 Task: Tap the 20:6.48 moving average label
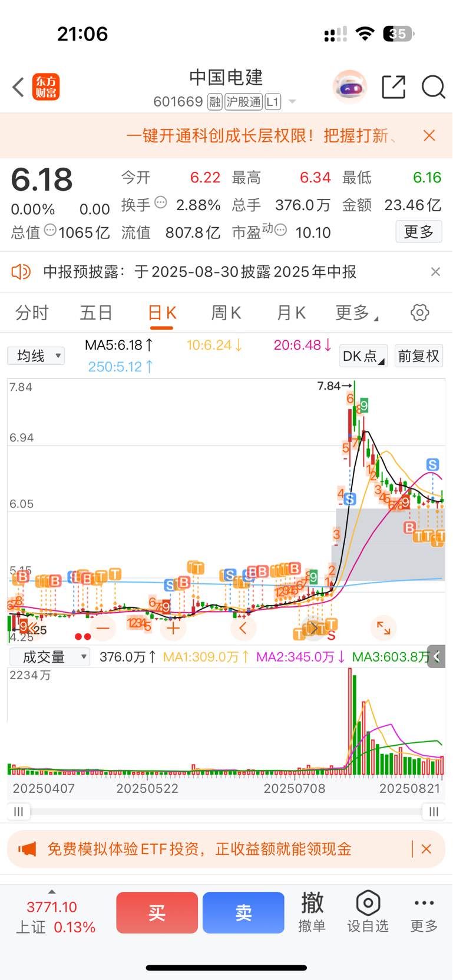[x=303, y=345]
